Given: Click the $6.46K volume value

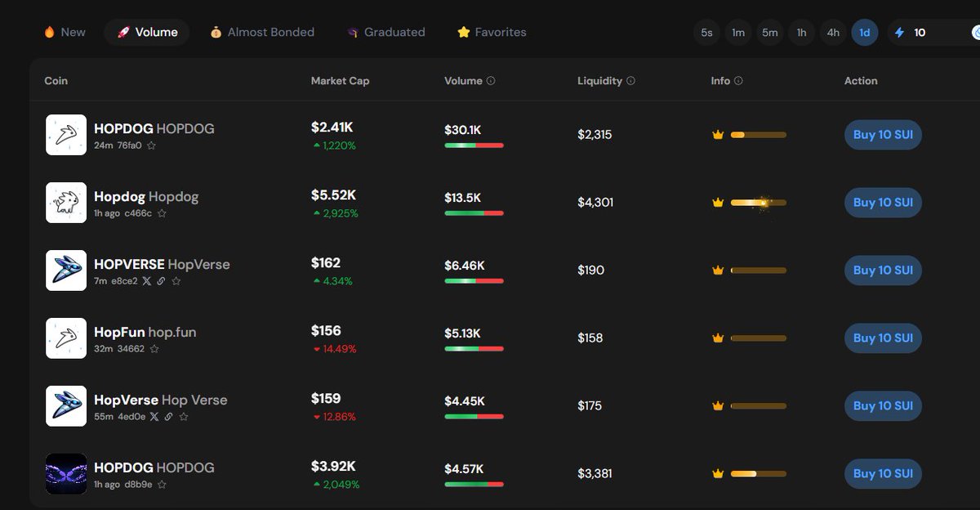Looking at the screenshot, I should click(465, 266).
